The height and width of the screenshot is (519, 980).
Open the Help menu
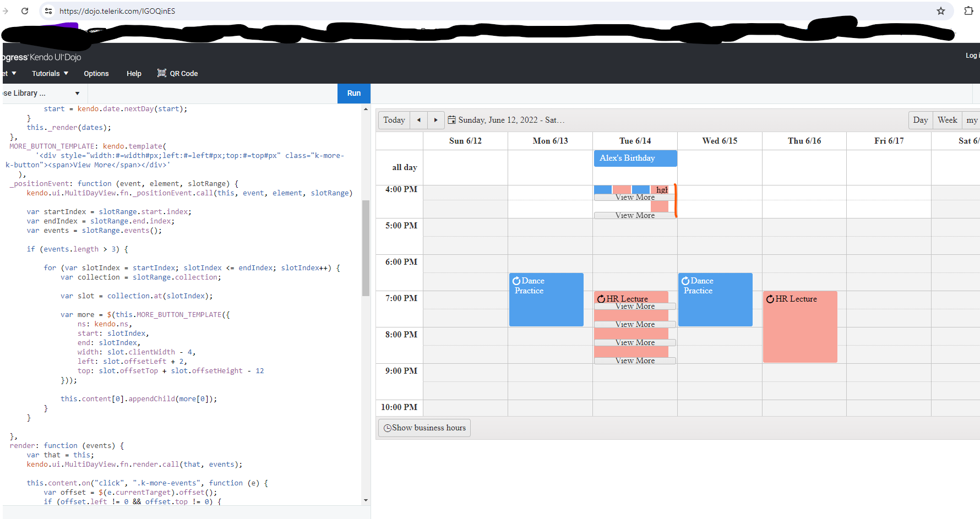(x=134, y=73)
